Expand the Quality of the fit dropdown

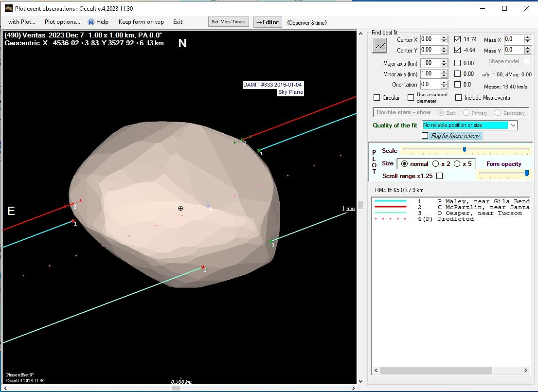pos(513,125)
